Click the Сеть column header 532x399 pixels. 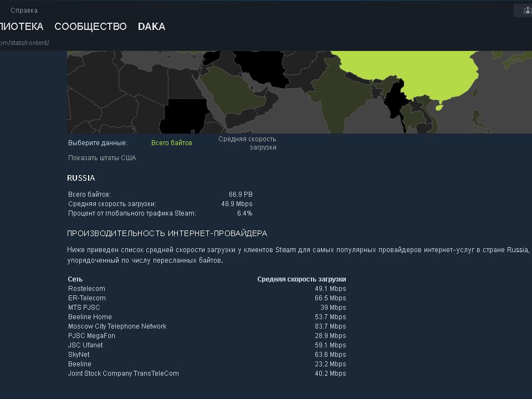75,279
